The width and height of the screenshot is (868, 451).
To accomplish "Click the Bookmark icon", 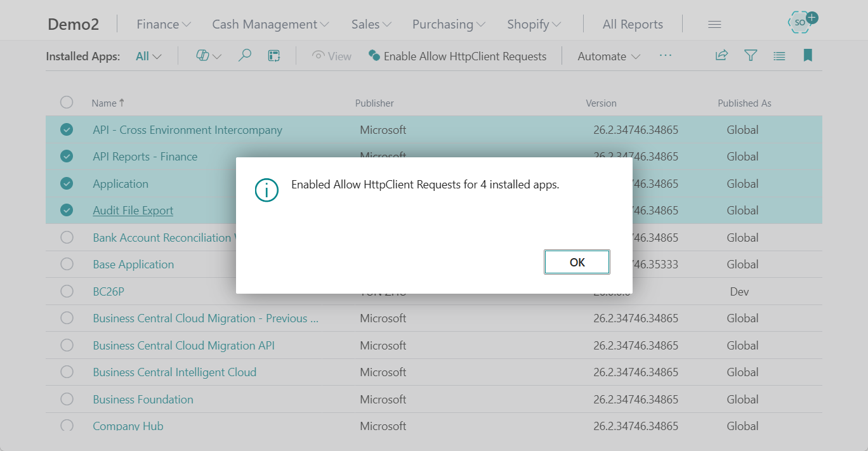I will (x=808, y=55).
